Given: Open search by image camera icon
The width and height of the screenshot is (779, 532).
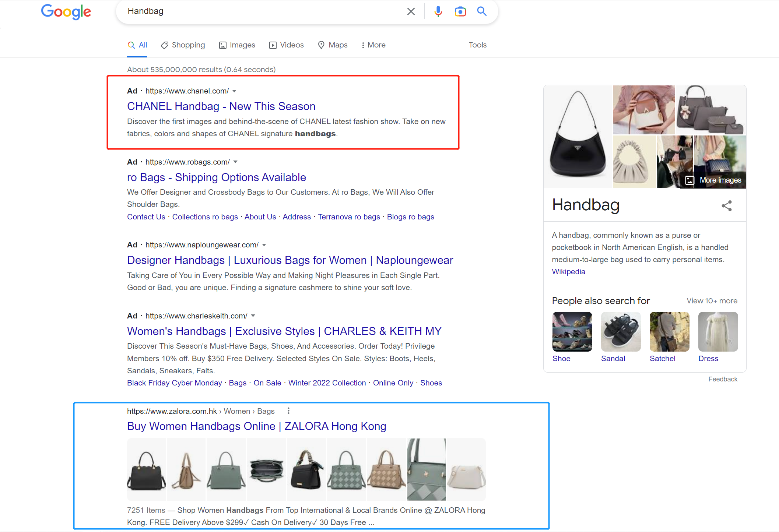Looking at the screenshot, I should click(460, 11).
